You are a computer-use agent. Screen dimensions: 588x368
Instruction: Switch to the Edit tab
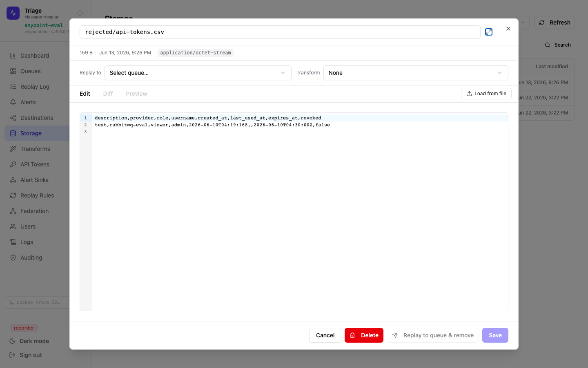pos(85,94)
